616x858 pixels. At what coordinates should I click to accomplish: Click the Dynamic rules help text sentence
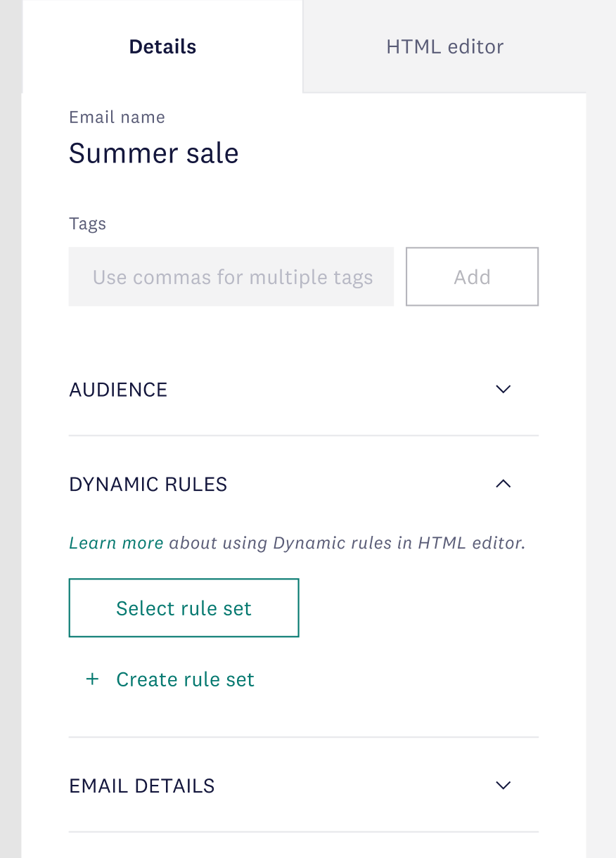(297, 543)
